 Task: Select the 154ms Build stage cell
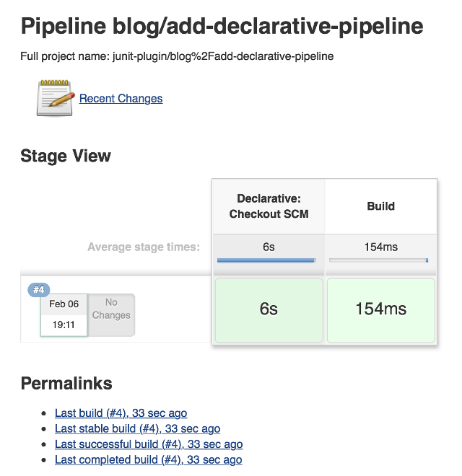coord(380,310)
